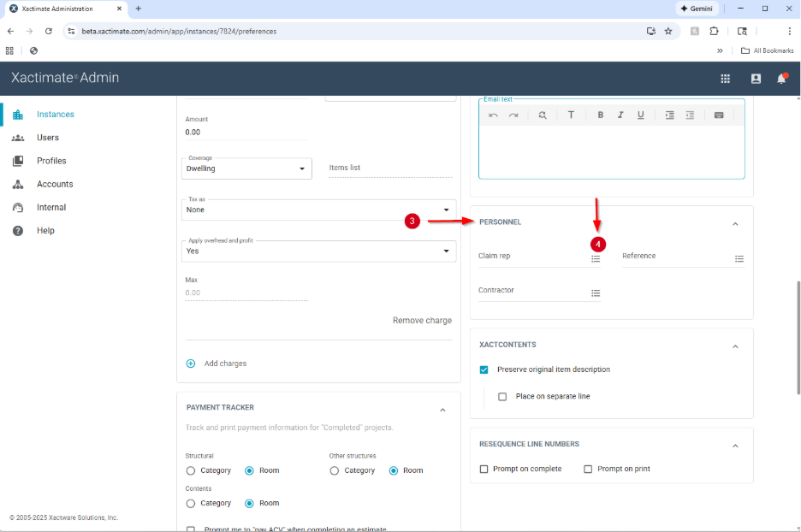Collapse the Personnel section

(735, 223)
